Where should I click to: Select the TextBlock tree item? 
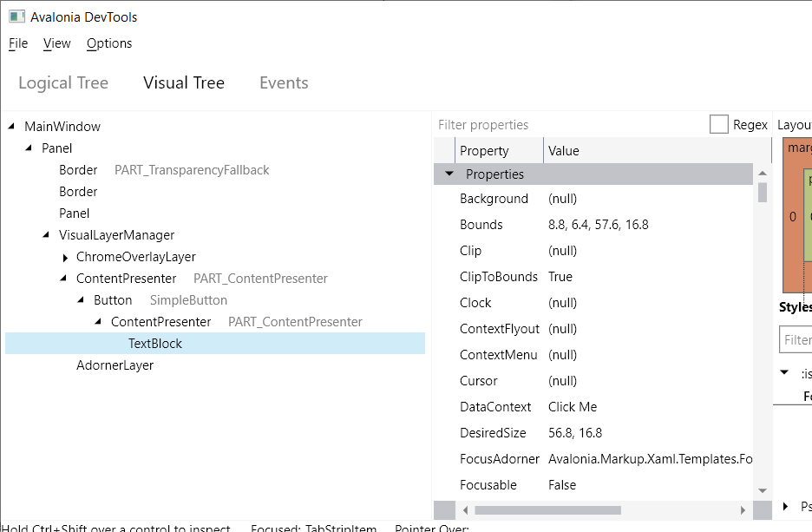pyautogui.click(x=215, y=344)
